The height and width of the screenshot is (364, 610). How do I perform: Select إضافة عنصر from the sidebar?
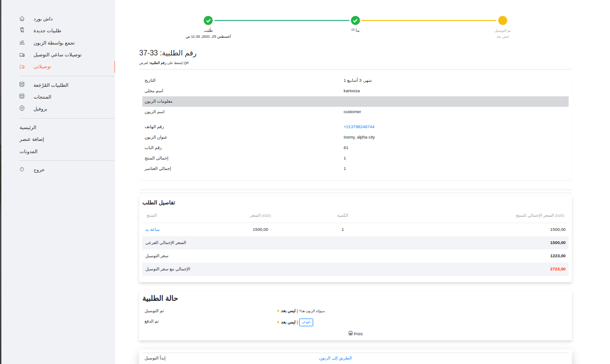click(x=31, y=139)
